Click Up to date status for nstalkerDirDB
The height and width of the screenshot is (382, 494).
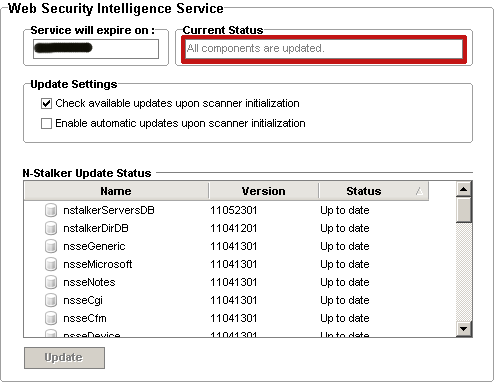[x=345, y=228]
